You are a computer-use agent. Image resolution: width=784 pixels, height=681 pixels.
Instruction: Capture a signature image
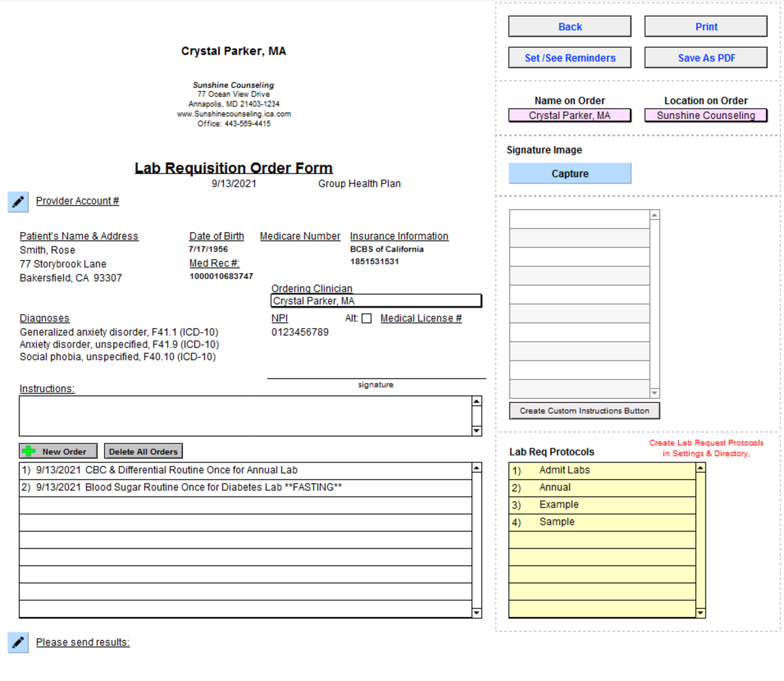click(569, 173)
